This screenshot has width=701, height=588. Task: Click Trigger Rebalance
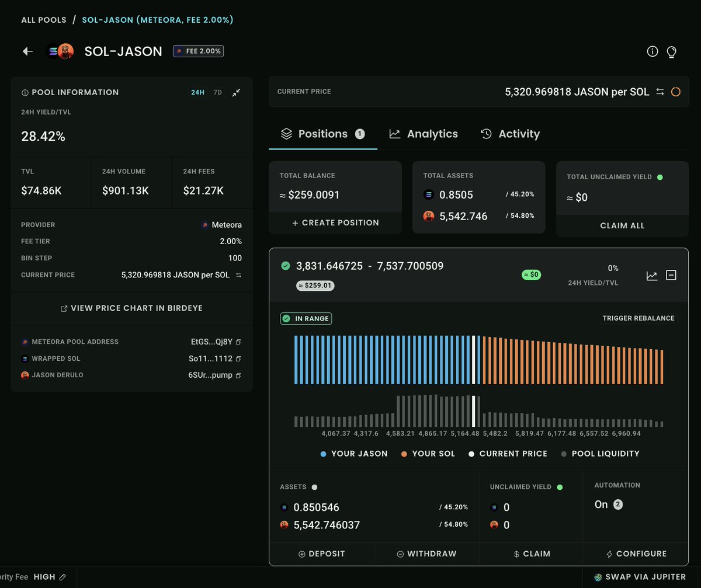coord(638,318)
